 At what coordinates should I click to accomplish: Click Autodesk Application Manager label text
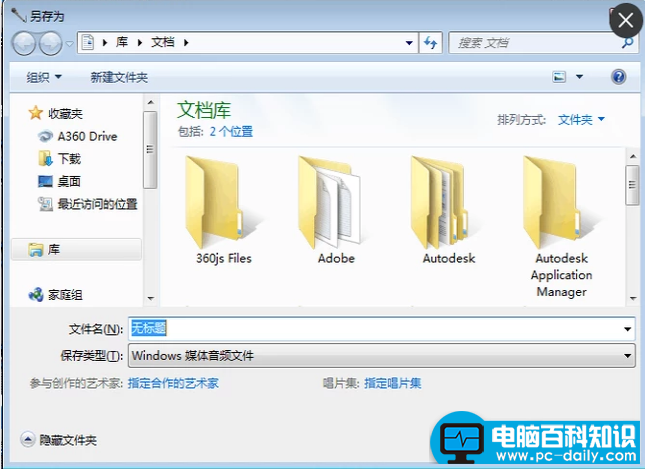pyautogui.click(x=561, y=275)
